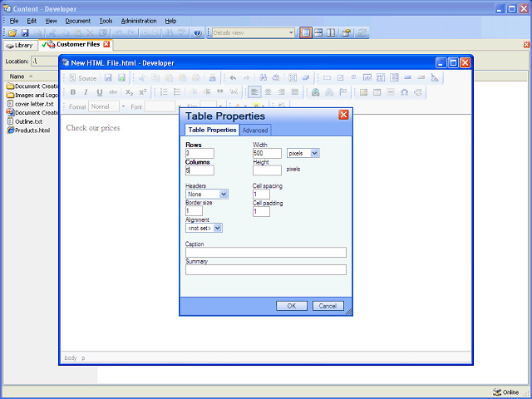Open the Headers None dropdown
Image resolution: width=532 pixels, height=399 pixels.
pos(207,194)
